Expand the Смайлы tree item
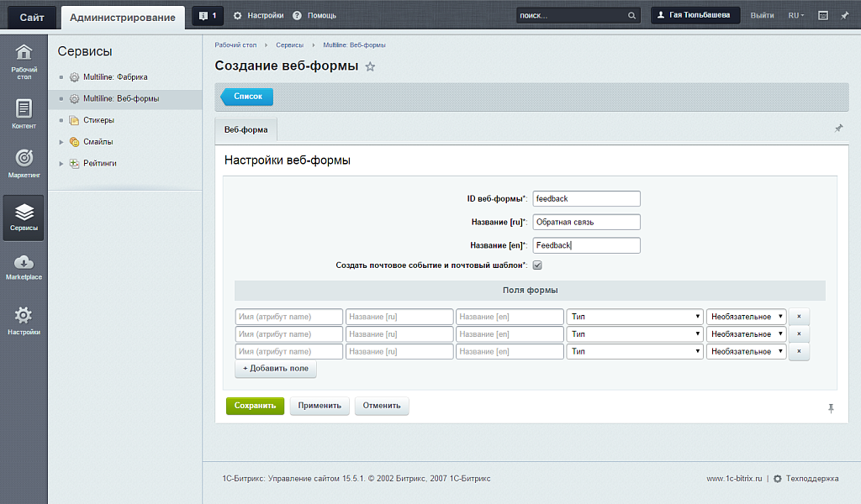Viewport: 861px width, 504px height. [x=61, y=142]
